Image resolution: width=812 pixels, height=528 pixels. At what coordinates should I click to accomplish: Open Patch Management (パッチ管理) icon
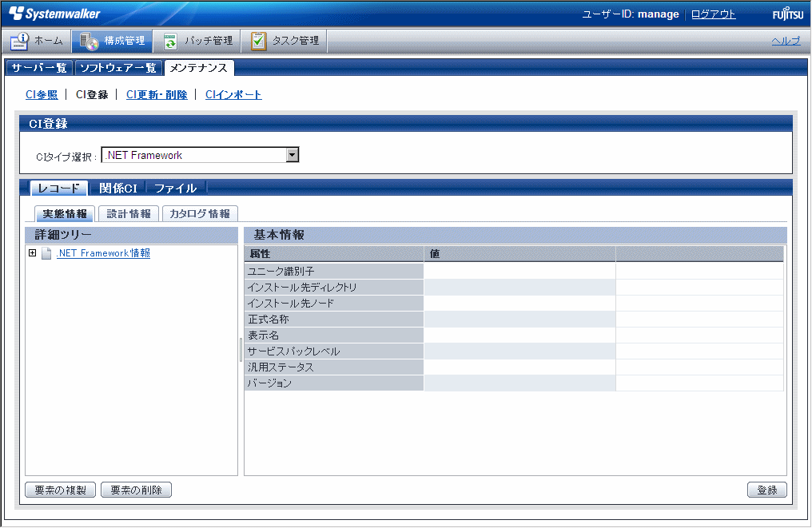(x=170, y=41)
